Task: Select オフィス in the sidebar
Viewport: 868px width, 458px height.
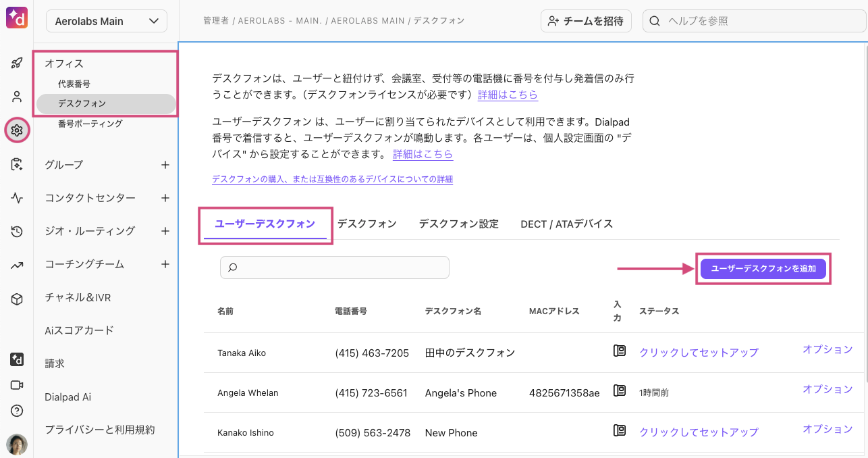Action: [64, 63]
